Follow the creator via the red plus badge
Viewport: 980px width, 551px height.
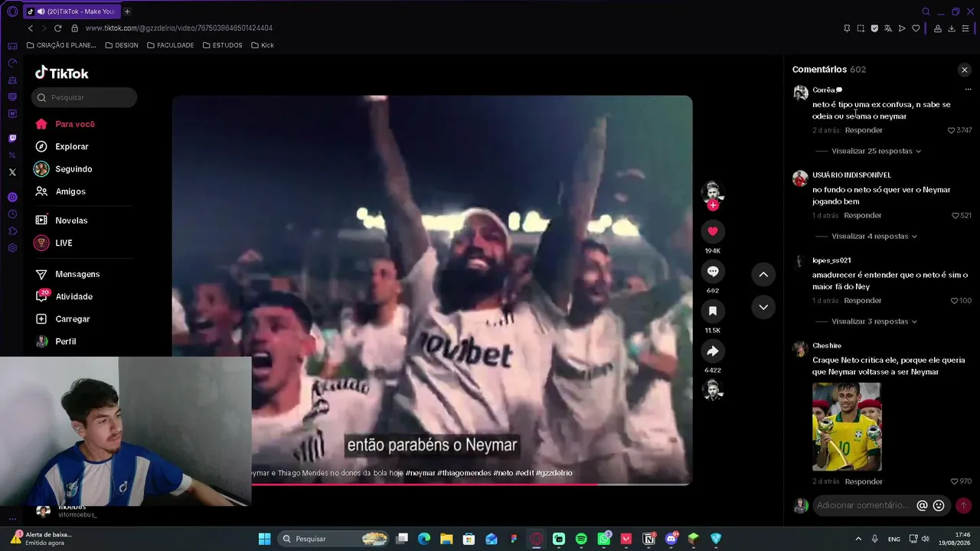click(x=713, y=205)
